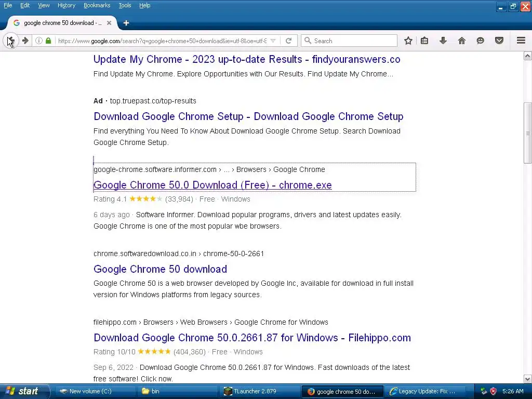Open the Firefox hamburger menu

[521, 41]
